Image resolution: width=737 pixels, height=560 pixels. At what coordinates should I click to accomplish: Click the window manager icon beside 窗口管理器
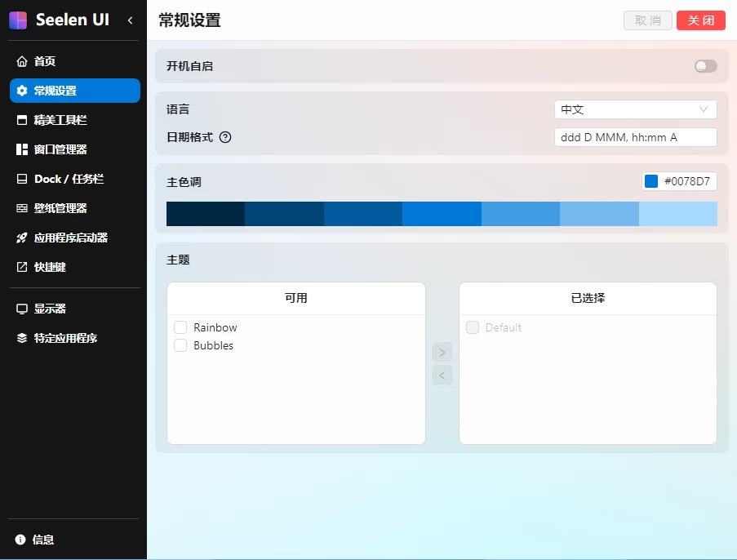point(22,149)
